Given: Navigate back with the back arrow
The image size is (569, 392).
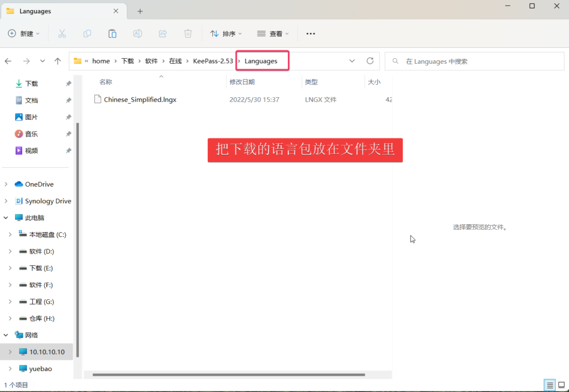Looking at the screenshot, I should (x=9, y=61).
